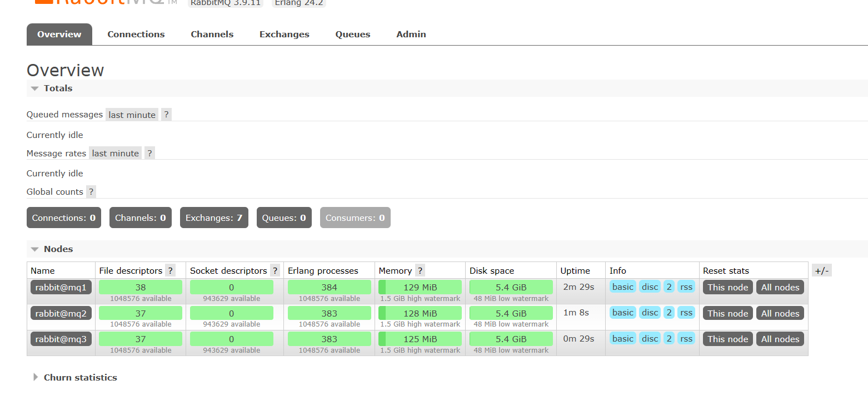The height and width of the screenshot is (395, 868).
Task: Click the RabbitMQ 3.9.11 version label
Action: click(226, 3)
